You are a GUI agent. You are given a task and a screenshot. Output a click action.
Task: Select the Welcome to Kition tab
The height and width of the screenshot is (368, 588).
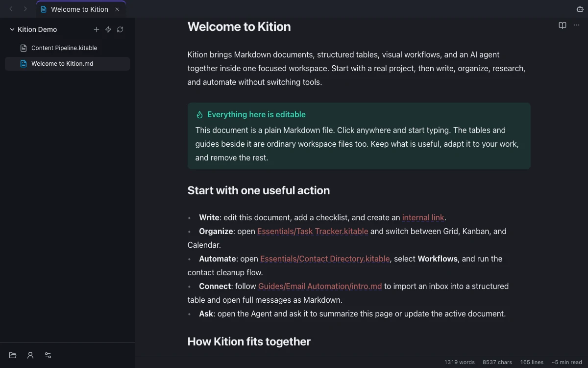pos(81,9)
